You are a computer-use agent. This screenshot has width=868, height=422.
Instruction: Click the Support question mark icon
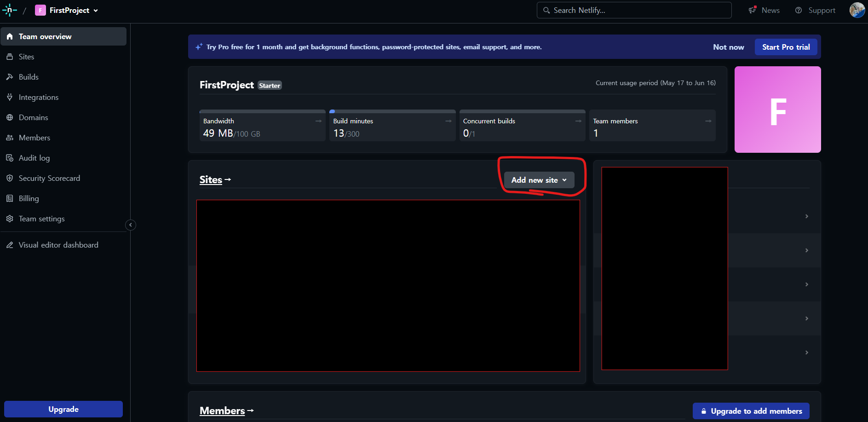(799, 10)
